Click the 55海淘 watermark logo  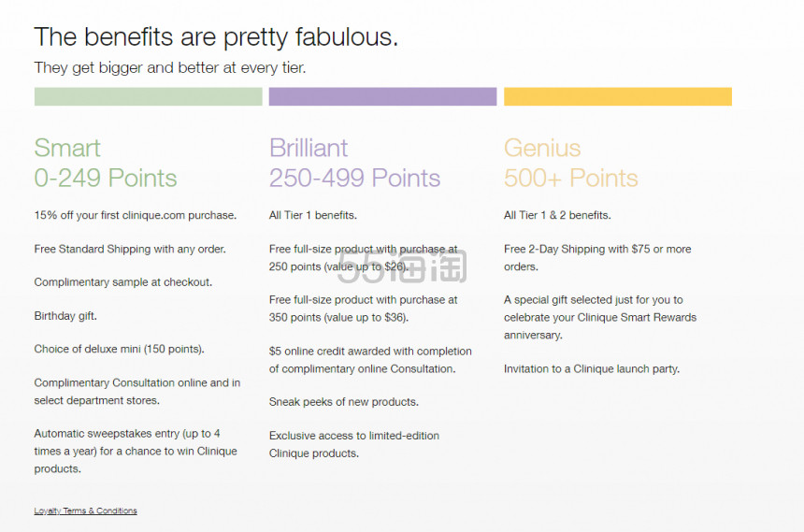[x=402, y=266]
